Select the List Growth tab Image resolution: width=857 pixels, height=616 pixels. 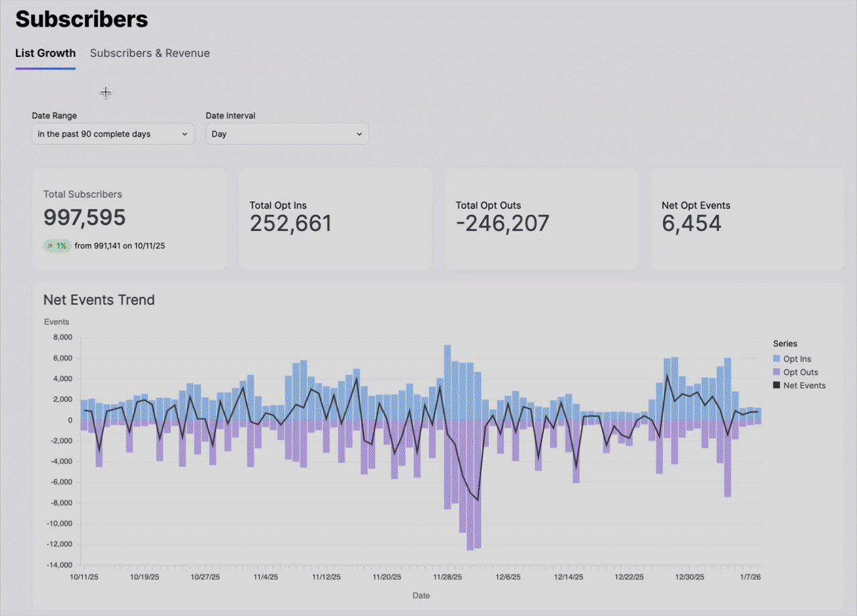[x=45, y=53]
